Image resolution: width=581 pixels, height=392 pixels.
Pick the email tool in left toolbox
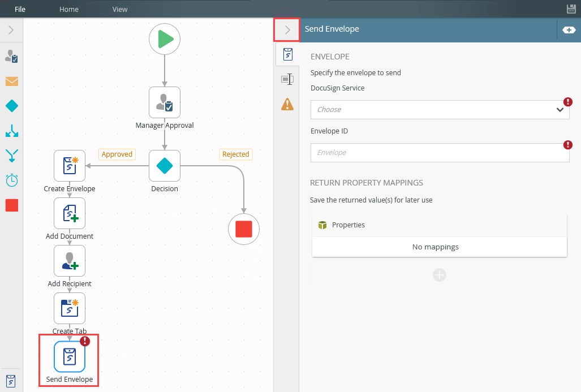[x=11, y=81]
